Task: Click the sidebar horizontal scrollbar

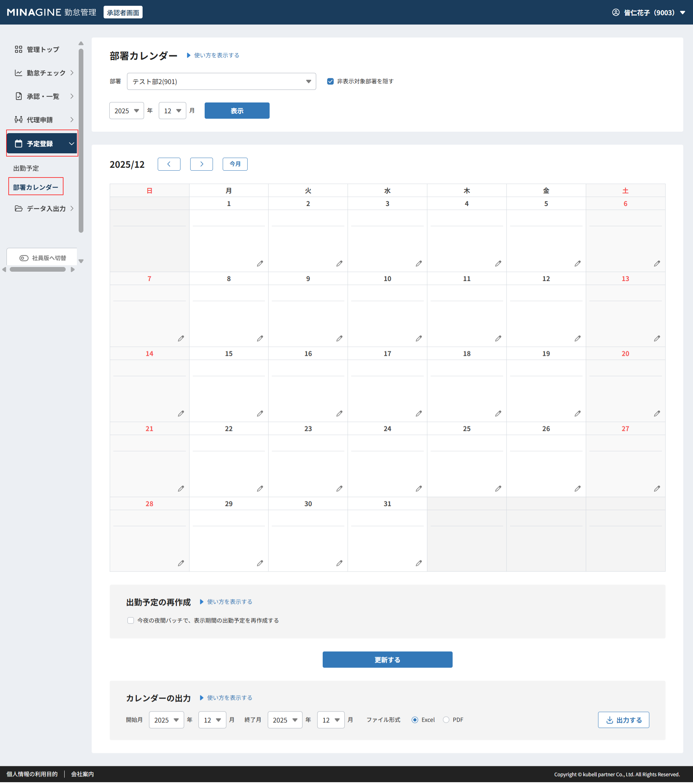Action: point(38,270)
